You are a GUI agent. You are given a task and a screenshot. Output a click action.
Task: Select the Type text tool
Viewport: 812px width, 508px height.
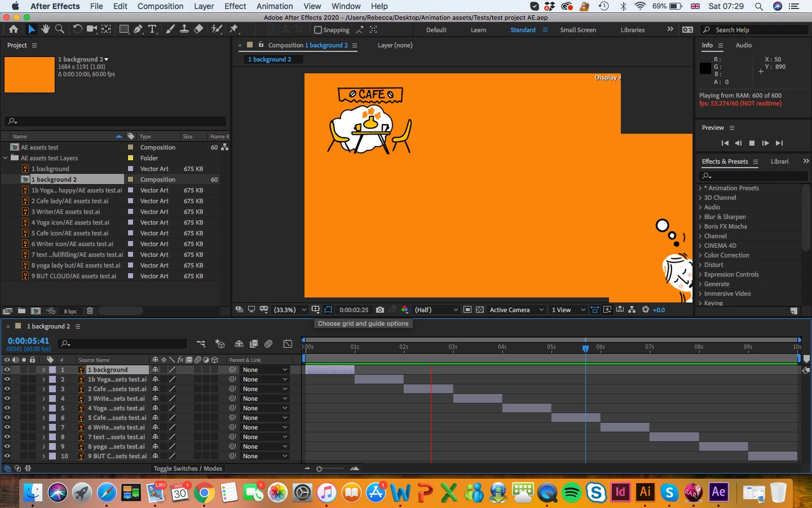click(x=152, y=29)
